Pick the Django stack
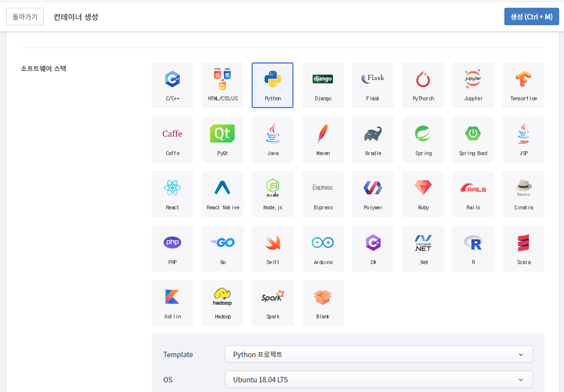Image resolution: width=564 pixels, height=392 pixels. tap(323, 85)
